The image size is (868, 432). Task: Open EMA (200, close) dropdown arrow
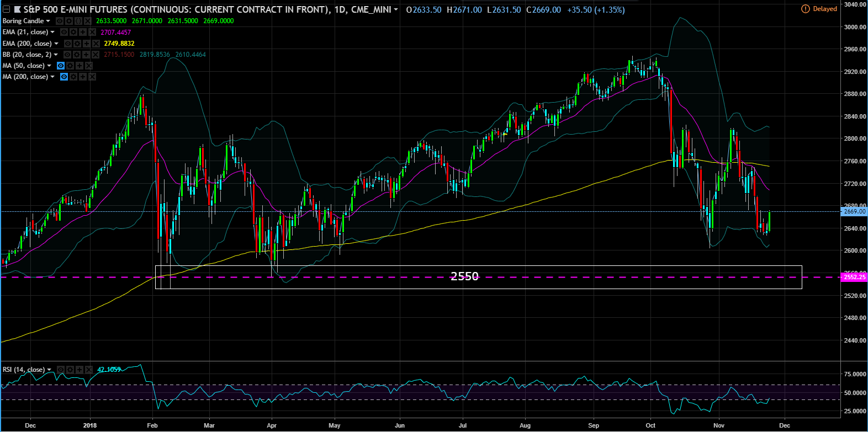pos(56,44)
